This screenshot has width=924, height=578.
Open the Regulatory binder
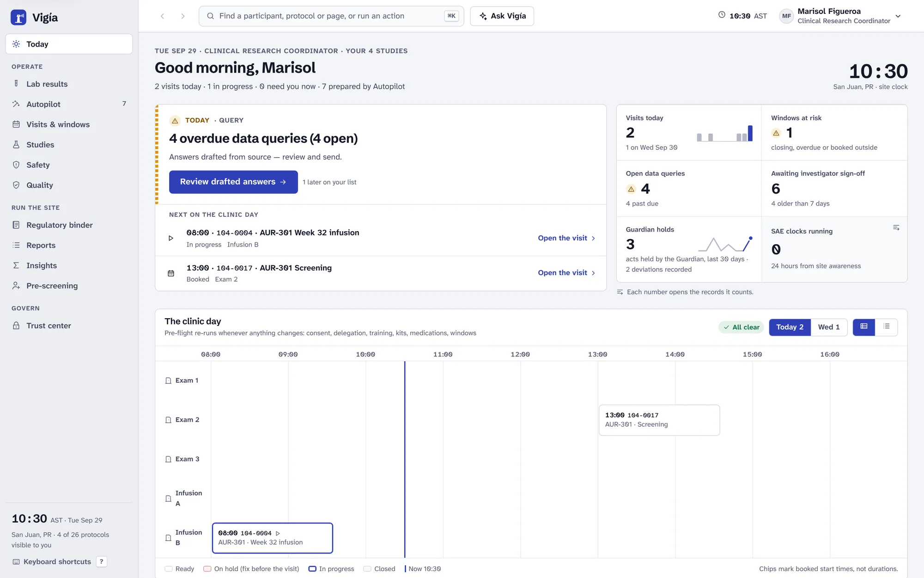pos(69,225)
